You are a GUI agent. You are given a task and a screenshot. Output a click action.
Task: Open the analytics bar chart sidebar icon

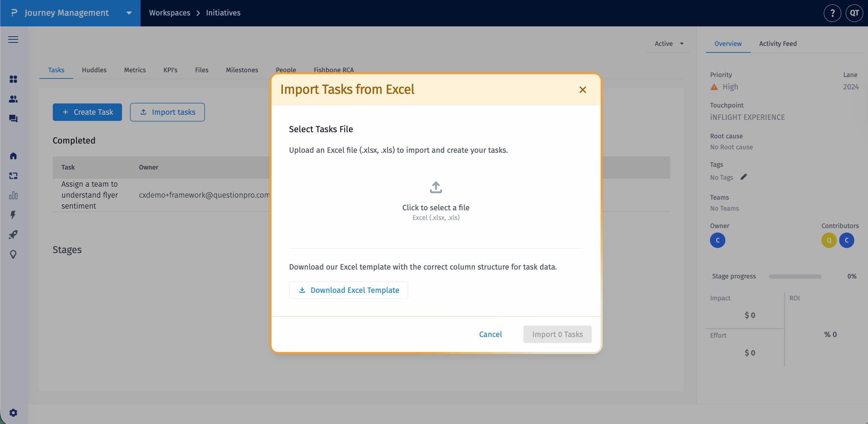pos(13,196)
